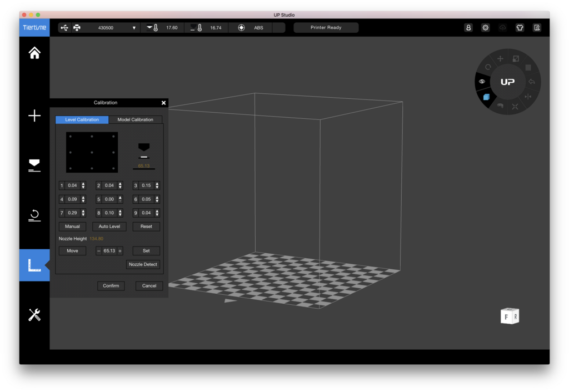Open the user account icon at top right
This screenshot has width=569, height=392.
tap(468, 28)
